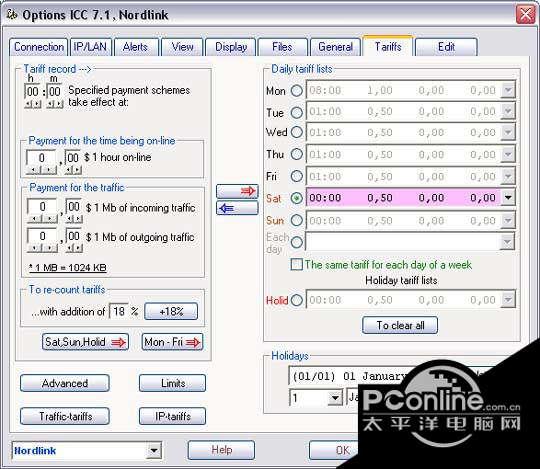Screen dimensions: 540x469
Task: Adjust incoming traffic dollars stepper
Action: [x=42, y=219]
